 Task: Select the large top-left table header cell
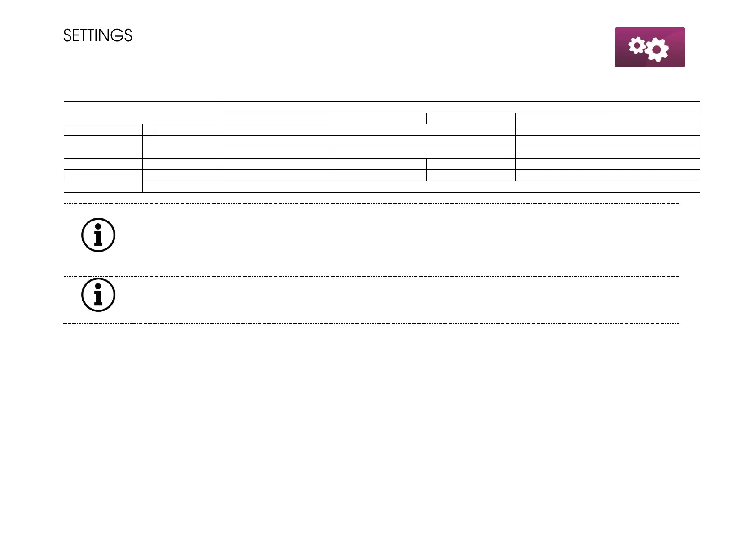(142, 113)
